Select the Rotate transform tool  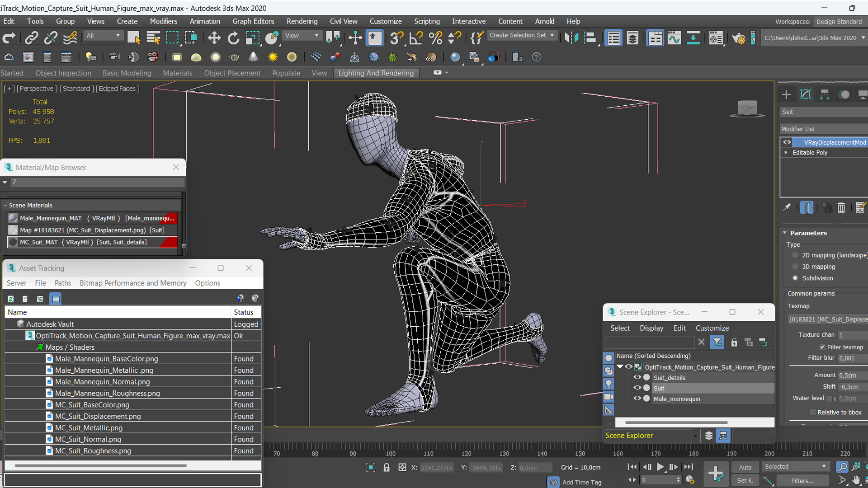coord(233,38)
